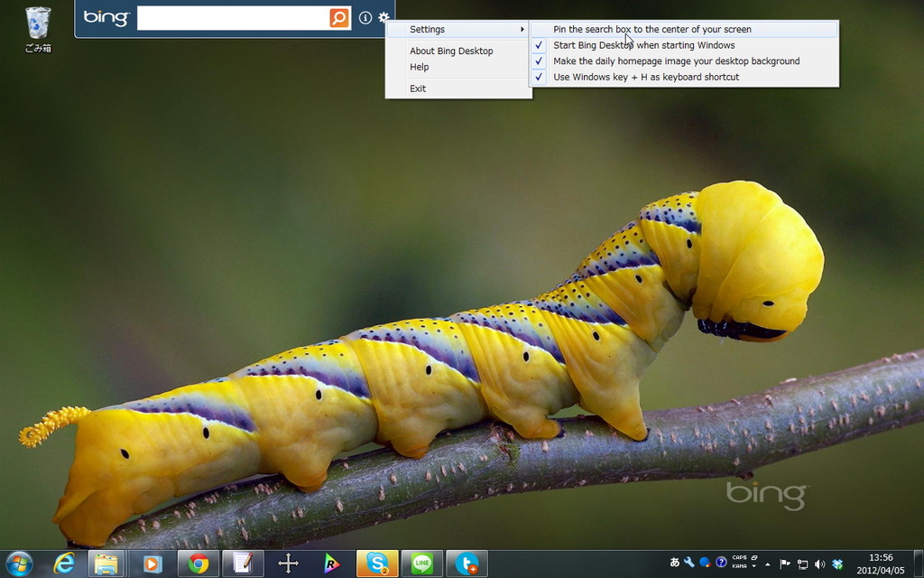Click the blue ball IME icon in tray
The image size is (924, 578).
[x=705, y=562]
